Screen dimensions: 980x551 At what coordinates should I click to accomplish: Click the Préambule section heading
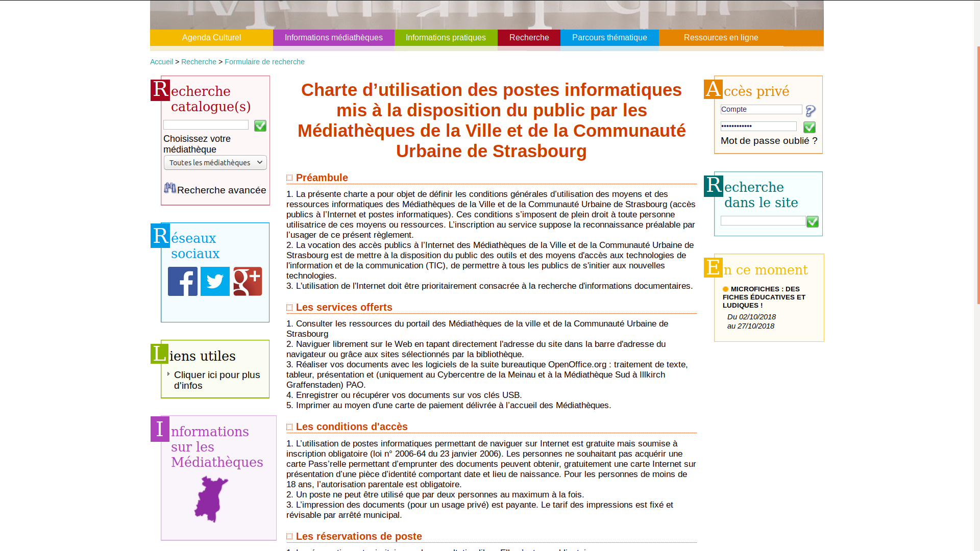pos(322,178)
